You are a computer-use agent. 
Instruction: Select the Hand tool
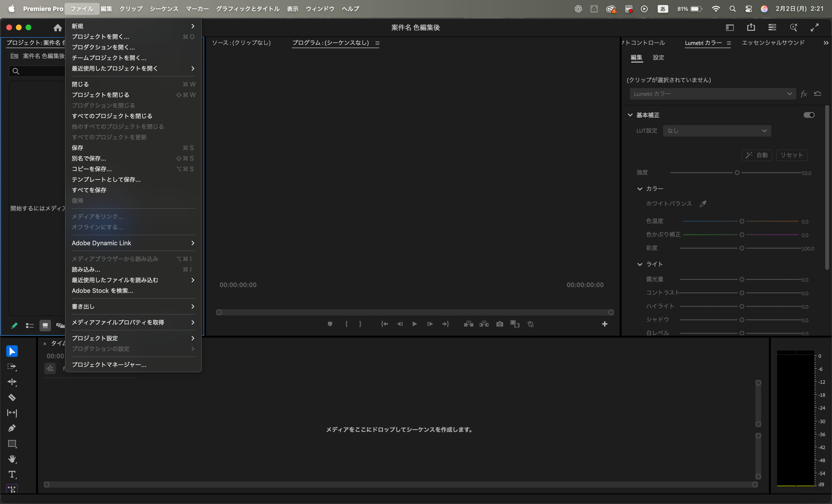pyautogui.click(x=12, y=459)
